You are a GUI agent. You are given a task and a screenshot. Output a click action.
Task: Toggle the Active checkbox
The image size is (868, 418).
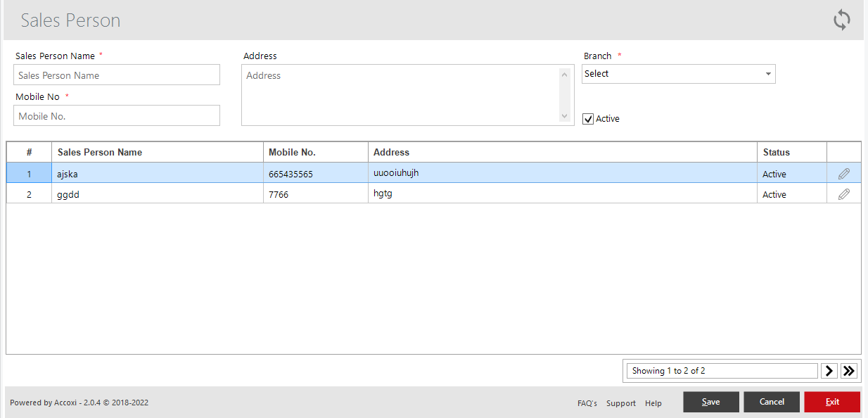click(589, 119)
